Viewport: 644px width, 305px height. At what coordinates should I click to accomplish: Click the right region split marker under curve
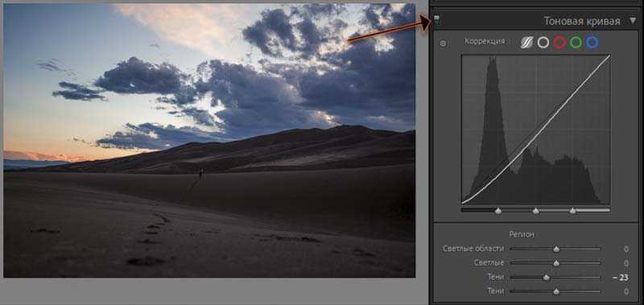click(x=572, y=211)
